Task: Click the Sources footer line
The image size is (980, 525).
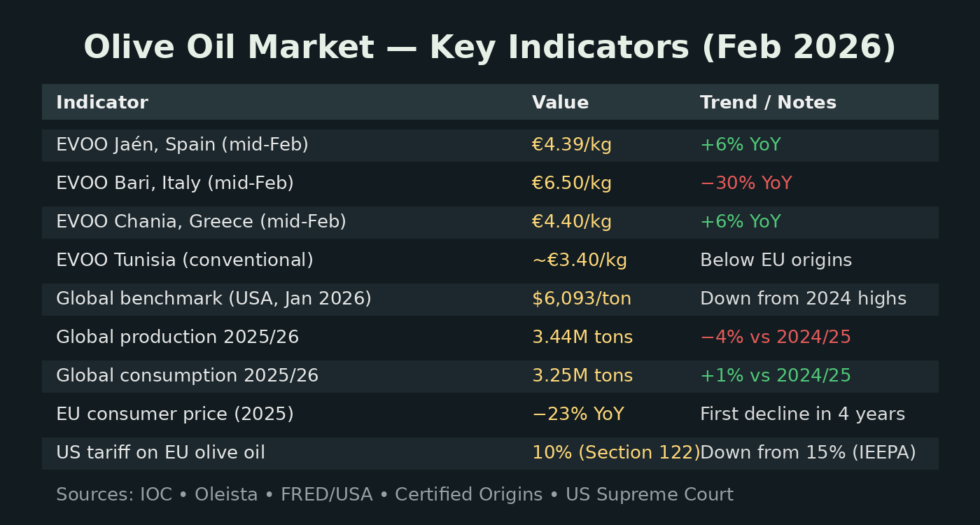Action: (394, 495)
